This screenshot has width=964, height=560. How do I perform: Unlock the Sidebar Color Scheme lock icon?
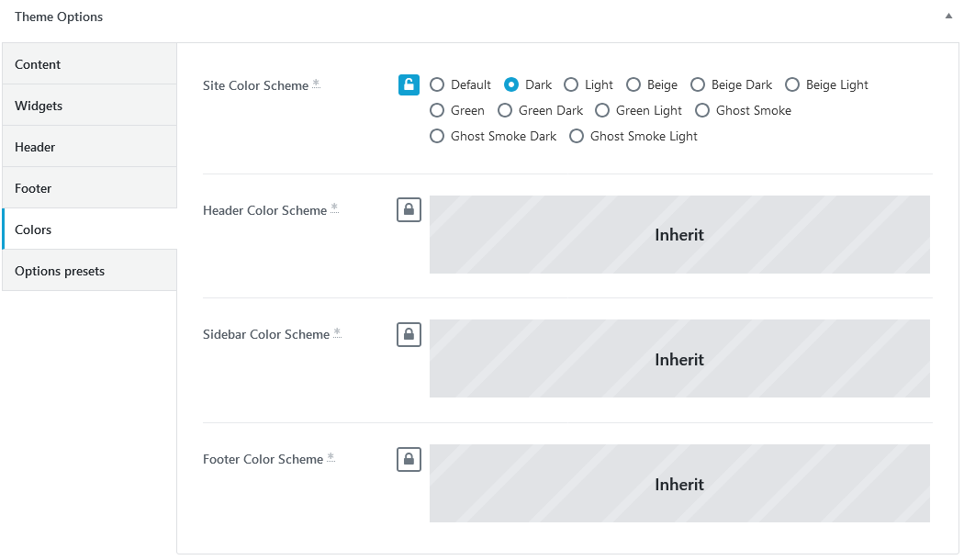409,334
